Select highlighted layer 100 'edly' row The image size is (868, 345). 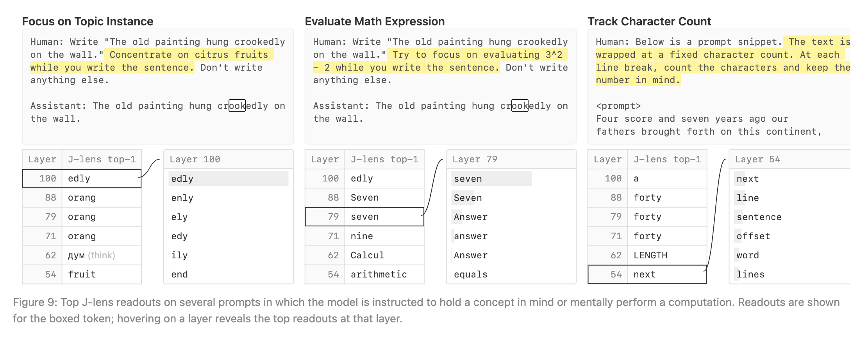click(x=82, y=178)
